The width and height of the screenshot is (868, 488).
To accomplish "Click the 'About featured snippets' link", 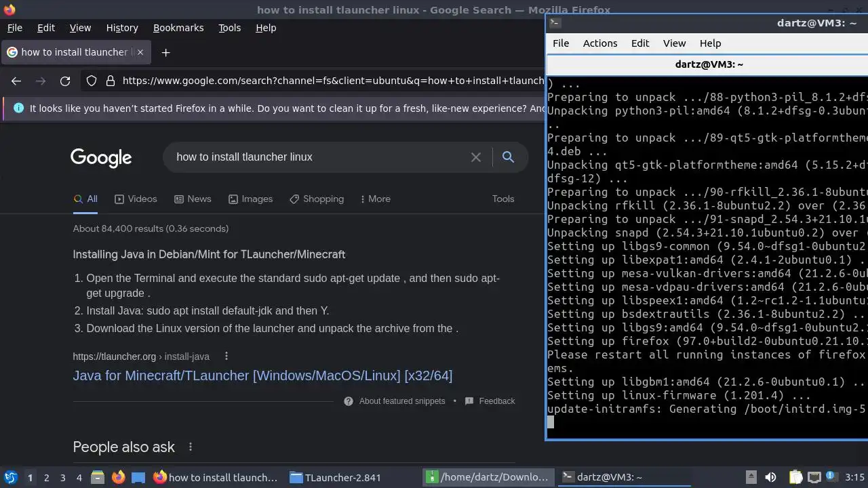I will pos(402,401).
